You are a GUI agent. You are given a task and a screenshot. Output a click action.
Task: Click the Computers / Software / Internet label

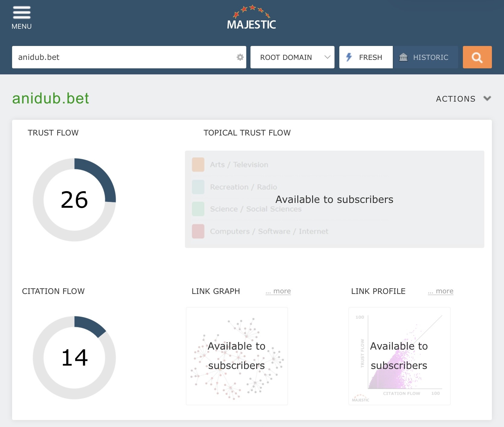pos(269,231)
